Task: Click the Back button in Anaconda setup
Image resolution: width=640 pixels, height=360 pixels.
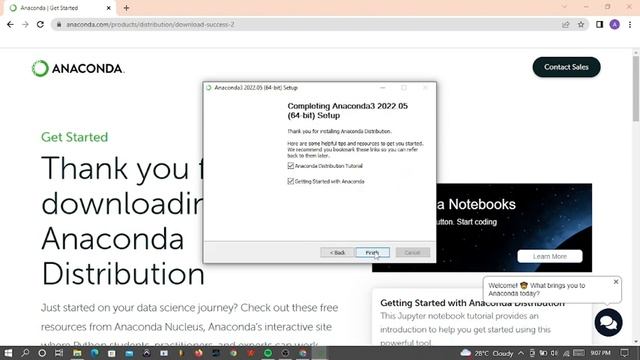Action: [337, 253]
